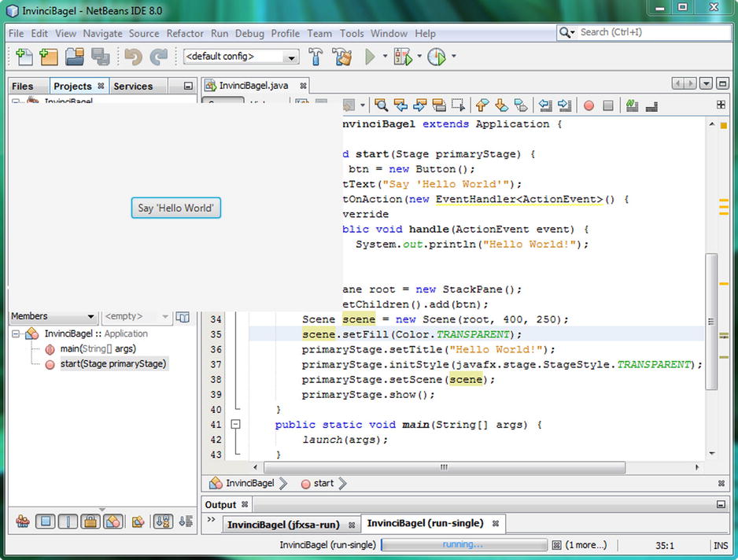The image size is (738, 560).
Task: Open the Debug menu
Action: point(249,33)
